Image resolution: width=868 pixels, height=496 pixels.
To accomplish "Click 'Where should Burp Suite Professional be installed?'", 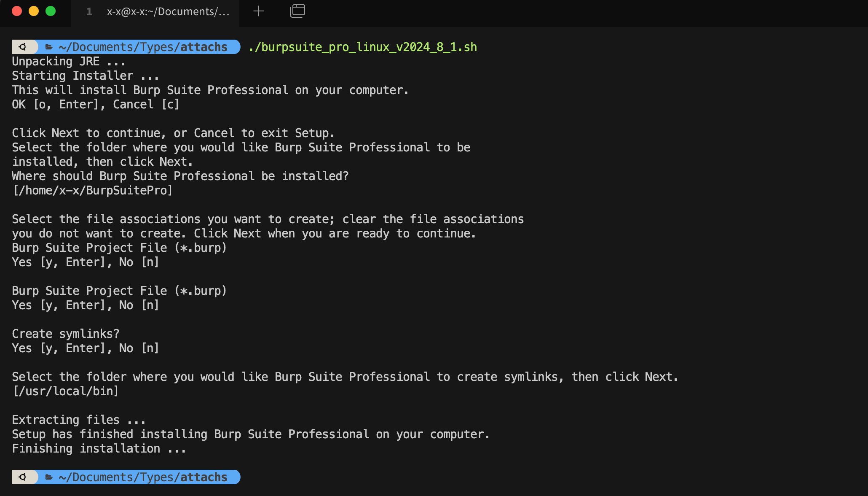I will [180, 176].
